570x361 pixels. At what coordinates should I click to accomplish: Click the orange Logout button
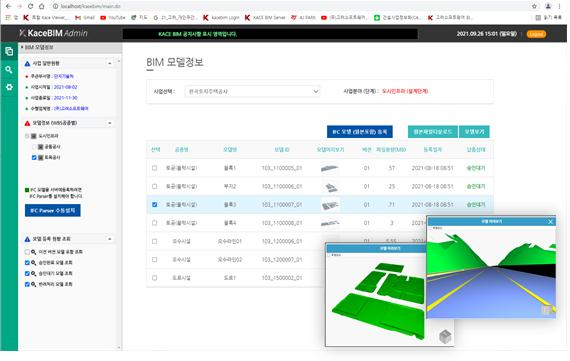536,34
